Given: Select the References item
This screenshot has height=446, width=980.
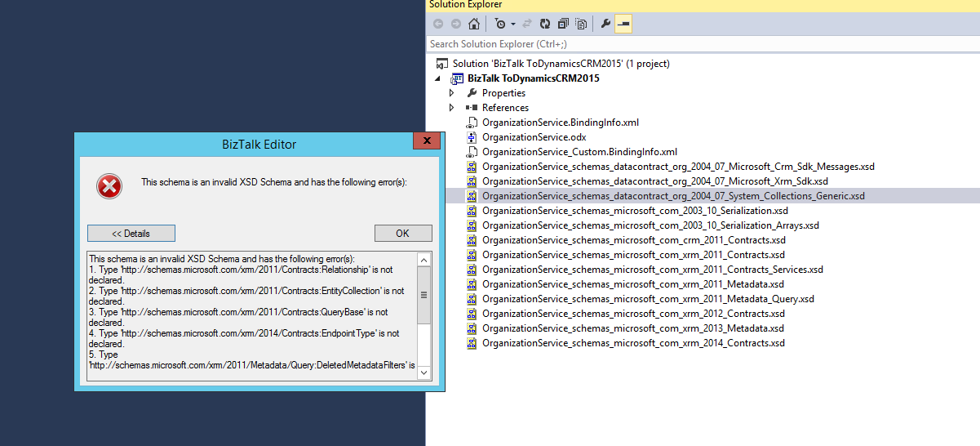Looking at the screenshot, I should click(x=505, y=108).
